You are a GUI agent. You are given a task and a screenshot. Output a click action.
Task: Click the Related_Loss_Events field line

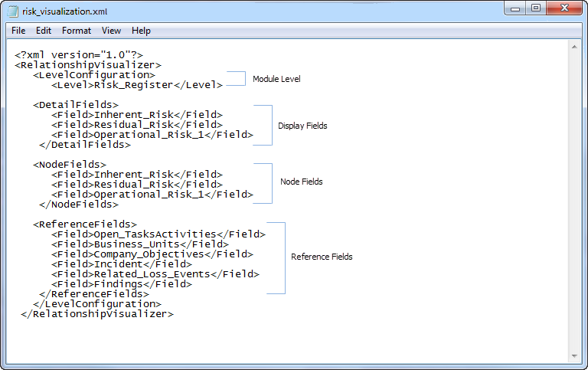click(155, 274)
